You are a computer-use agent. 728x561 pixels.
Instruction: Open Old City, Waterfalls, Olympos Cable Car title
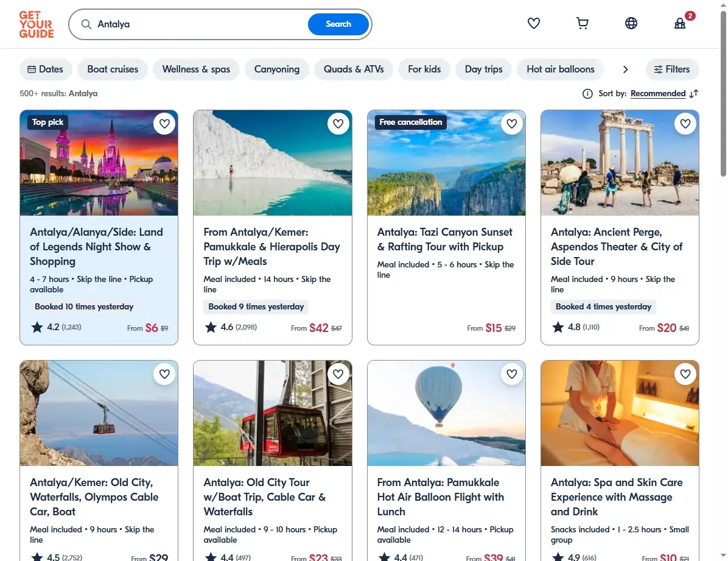[94, 497]
